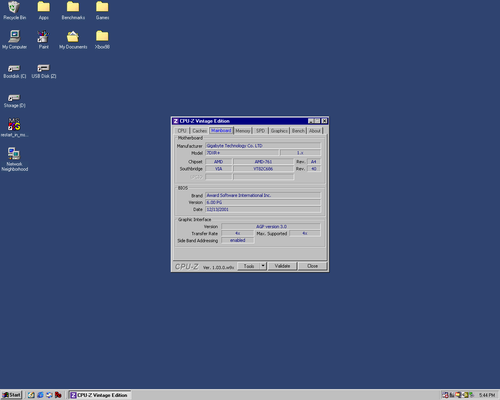Click the chipset field AMD-761
The width and height of the screenshot is (500, 400).
263,162
